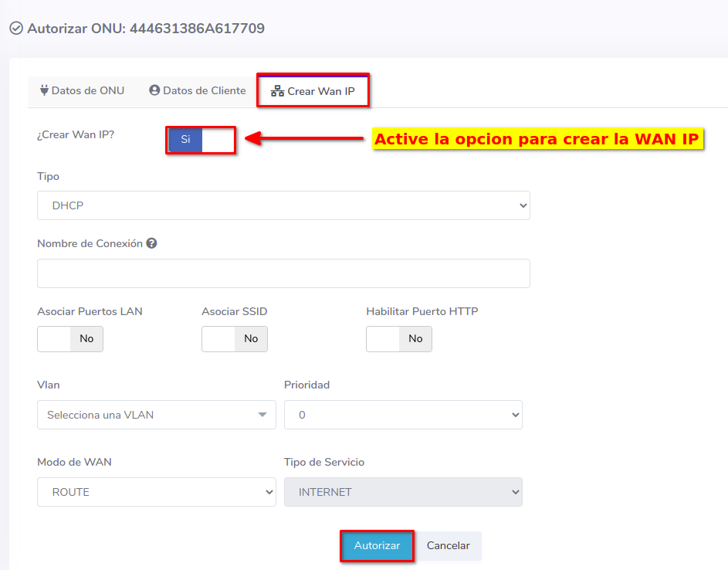728x570 pixels.
Task: Toggle the ¿Crear Wan IP? switch
Action: (x=201, y=140)
